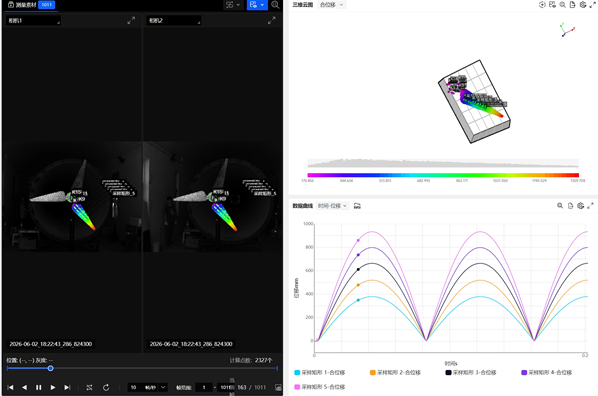Click the pink curve current-frame marker dot
Image resolution: width=598 pixels, height=396 pixels.
358,240
